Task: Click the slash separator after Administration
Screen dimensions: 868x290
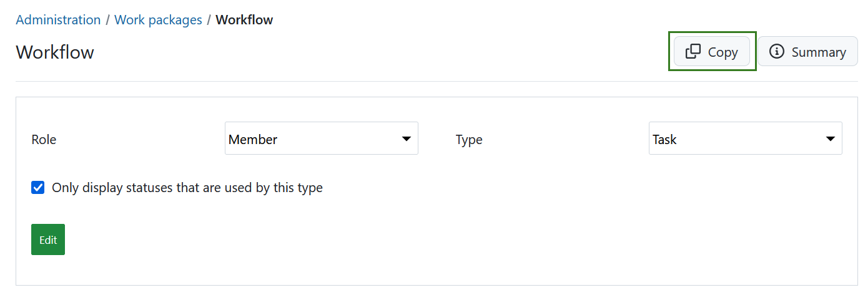Action: [x=107, y=20]
